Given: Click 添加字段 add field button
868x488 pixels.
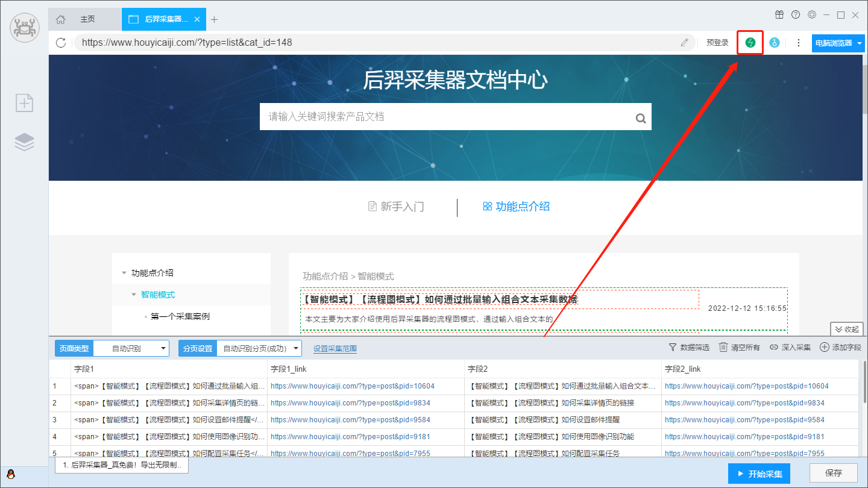Looking at the screenshot, I should pos(841,348).
